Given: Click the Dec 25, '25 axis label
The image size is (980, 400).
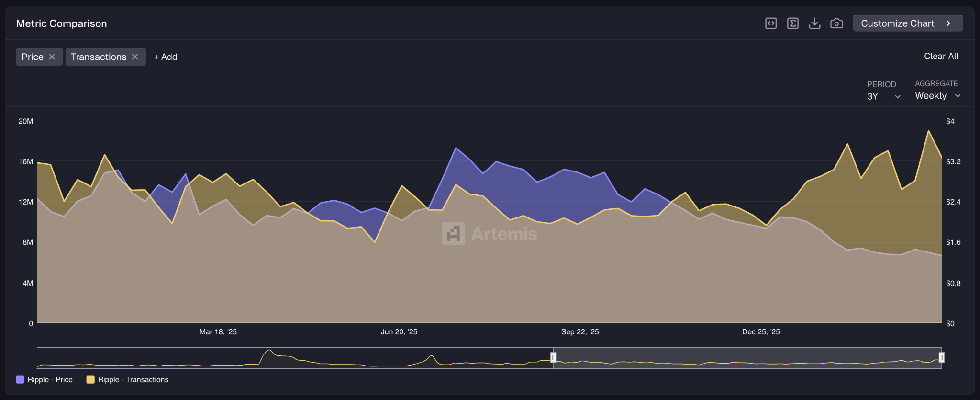Looking at the screenshot, I should click(x=761, y=331).
